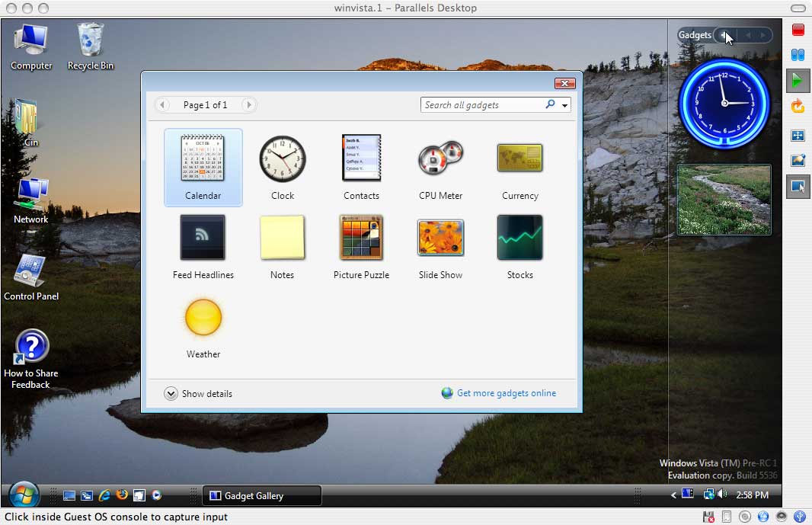Click the Parallels red stop button
812x525 pixels.
coord(798,30)
